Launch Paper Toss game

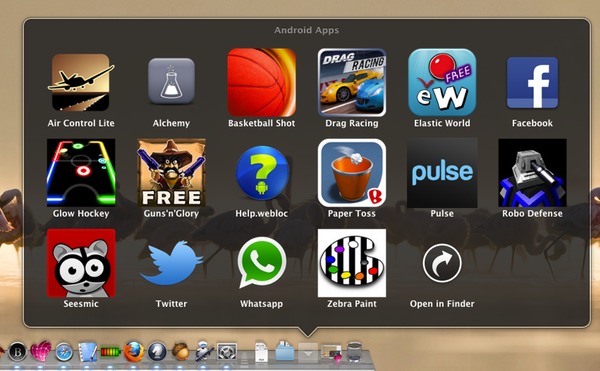click(352, 173)
